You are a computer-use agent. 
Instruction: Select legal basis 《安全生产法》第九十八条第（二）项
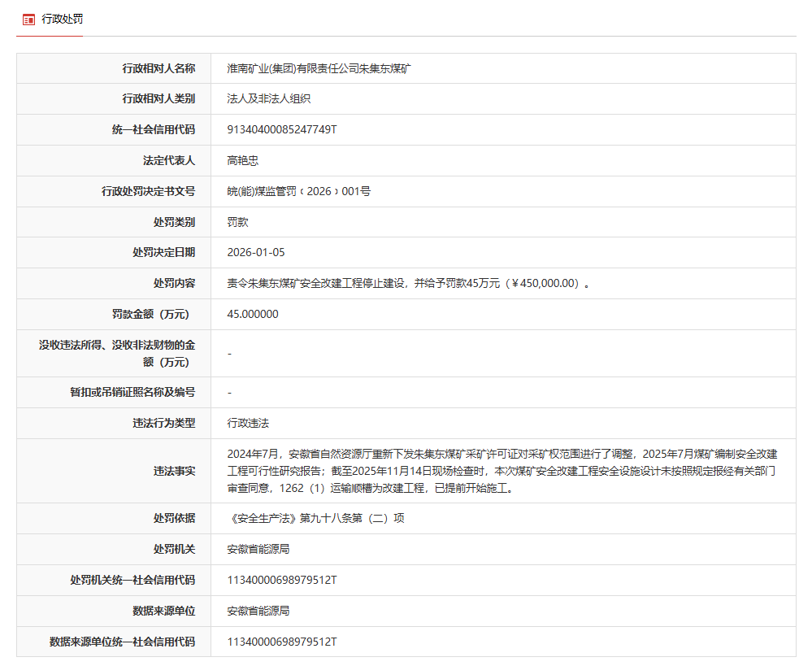[x=316, y=518]
